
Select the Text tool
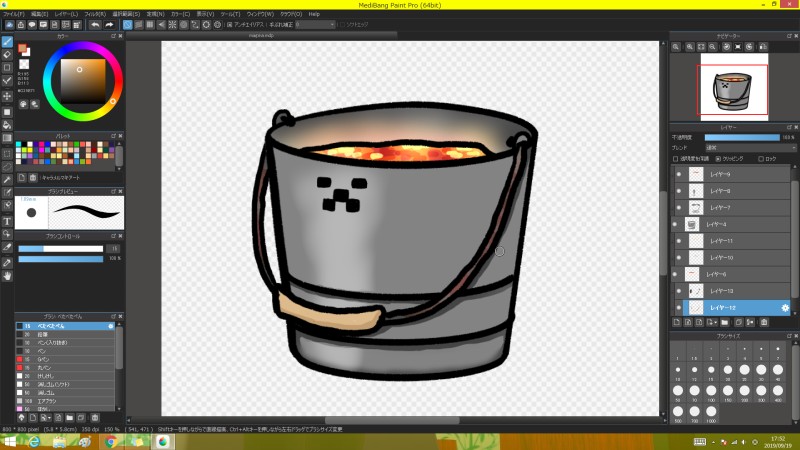[x=7, y=221]
